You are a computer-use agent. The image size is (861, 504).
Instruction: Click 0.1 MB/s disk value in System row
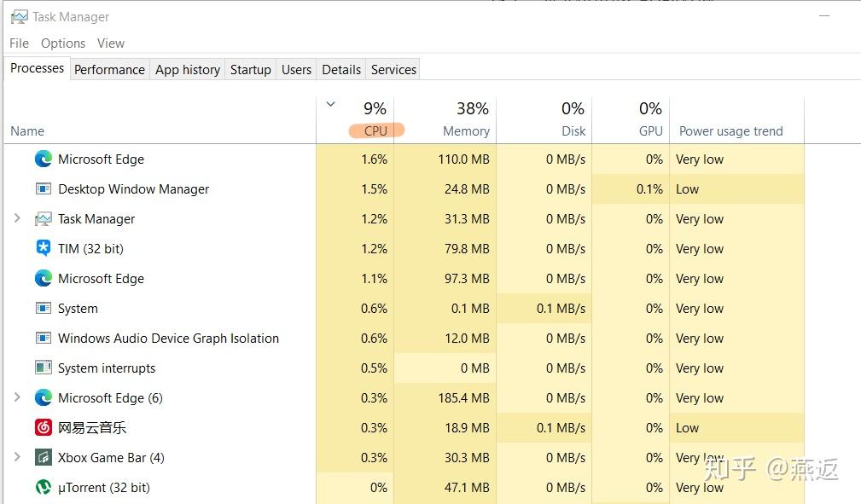coord(561,309)
